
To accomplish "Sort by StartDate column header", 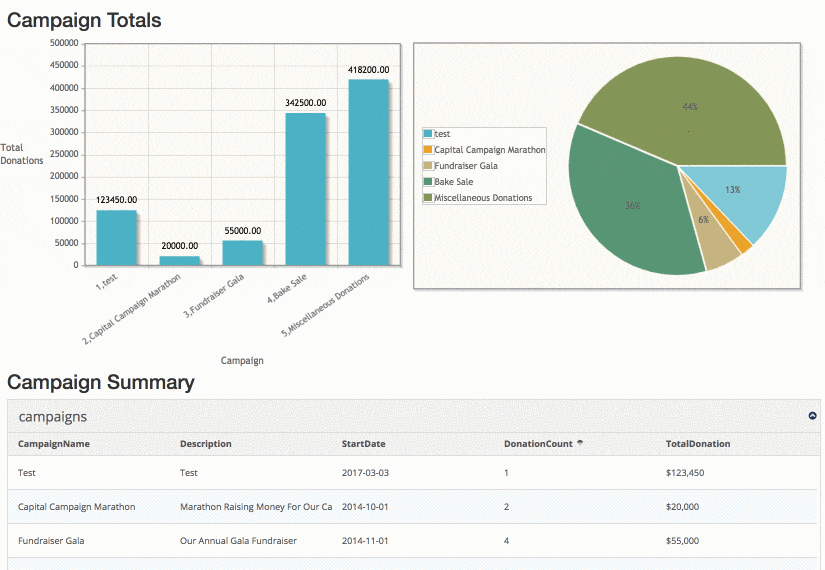I will click(x=364, y=444).
